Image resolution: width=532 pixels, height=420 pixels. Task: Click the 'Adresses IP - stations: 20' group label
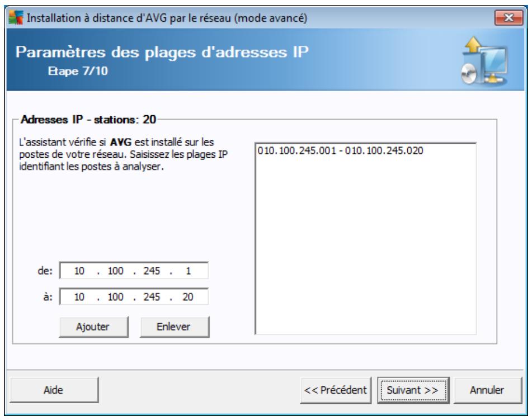88,120
